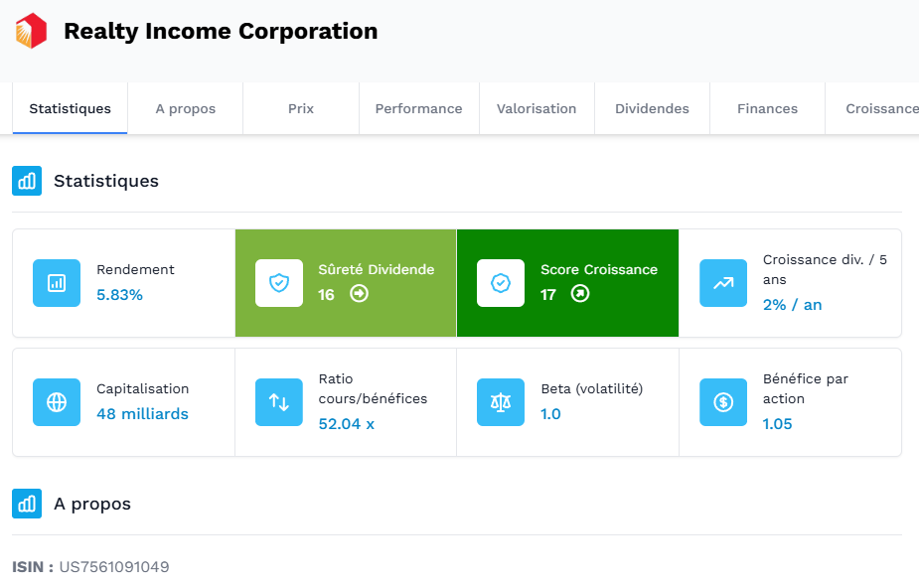Image resolution: width=919 pixels, height=588 pixels.
Task: Click the right arrow beside Sûreté Dividende 16
Action: (x=360, y=293)
